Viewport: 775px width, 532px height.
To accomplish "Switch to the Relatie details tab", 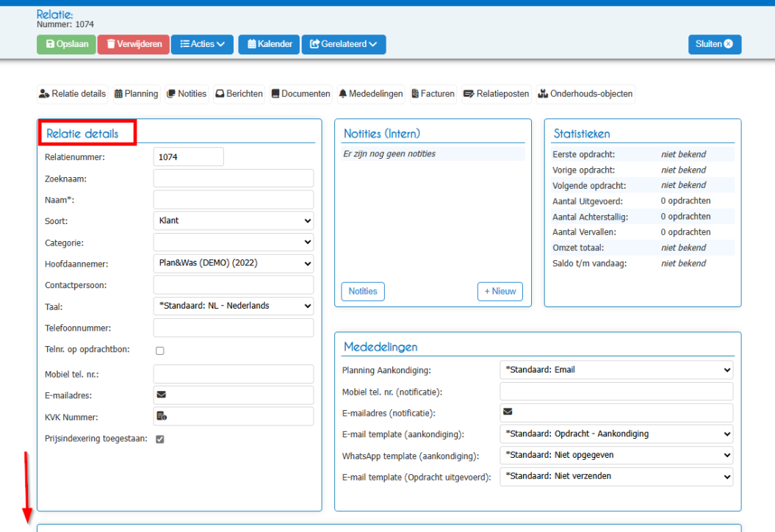I will (x=73, y=94).
